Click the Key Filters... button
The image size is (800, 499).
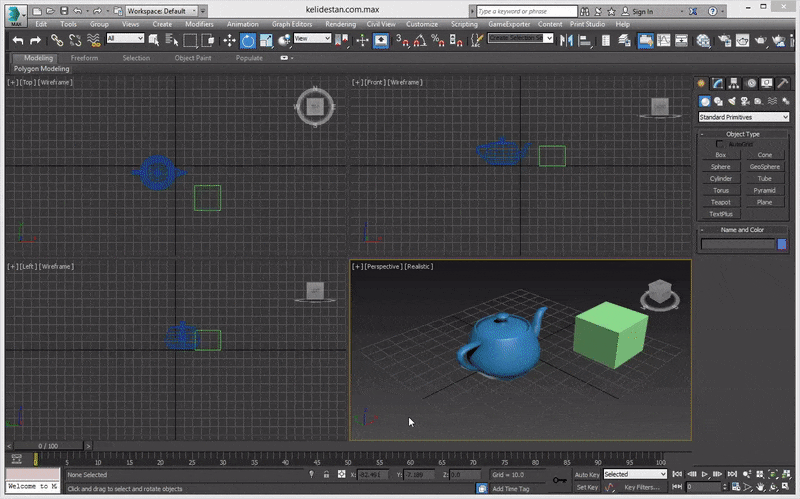(641, 487)
